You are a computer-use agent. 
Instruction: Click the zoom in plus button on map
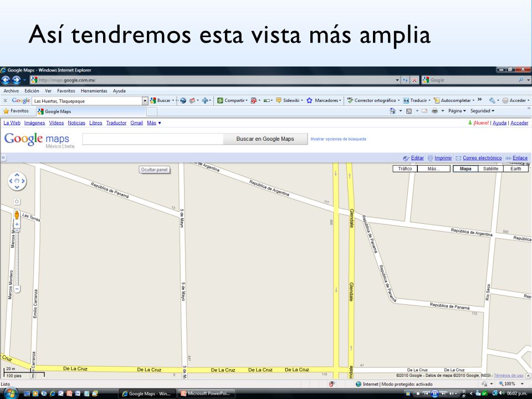[x=17, y=224]
